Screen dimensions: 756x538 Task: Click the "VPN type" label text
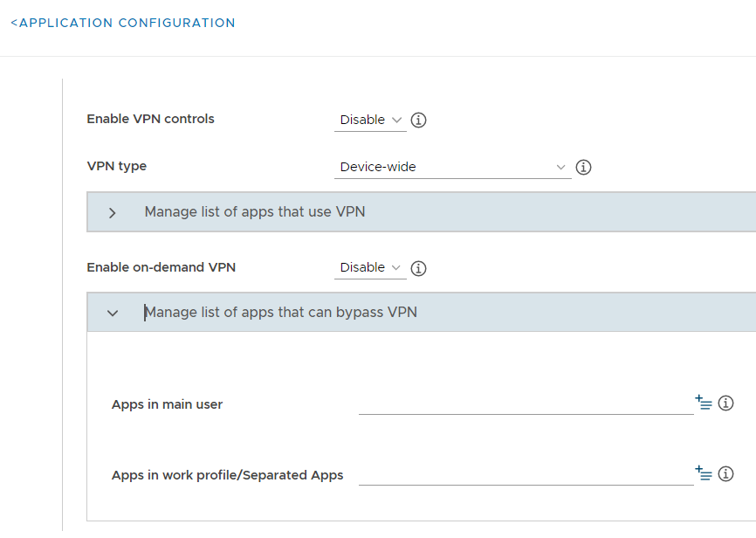[x=117, y=166]
